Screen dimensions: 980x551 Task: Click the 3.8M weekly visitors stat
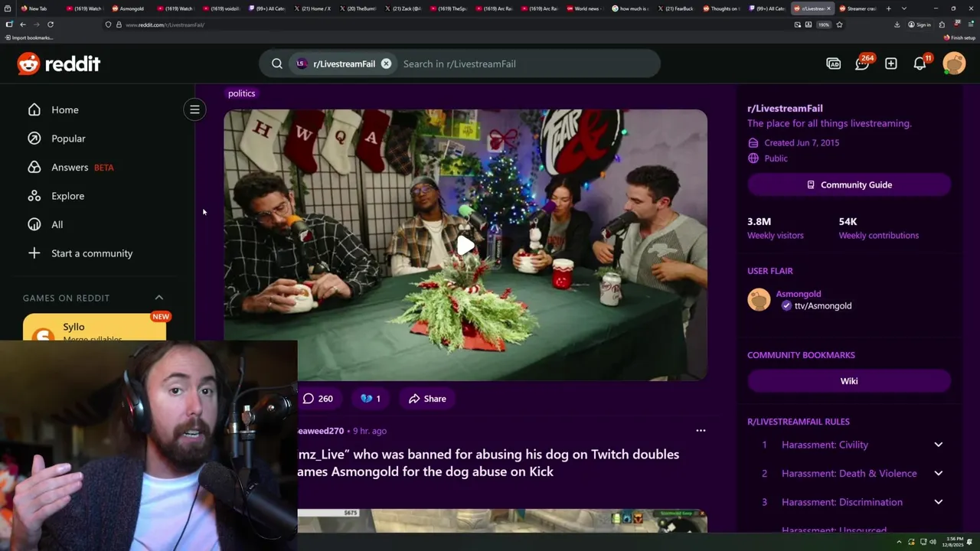pyautogui.click(x=775, y=228)
